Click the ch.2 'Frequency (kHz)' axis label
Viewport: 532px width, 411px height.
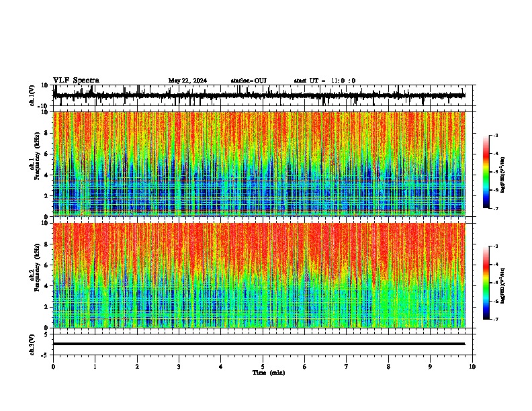click(37, 267)
